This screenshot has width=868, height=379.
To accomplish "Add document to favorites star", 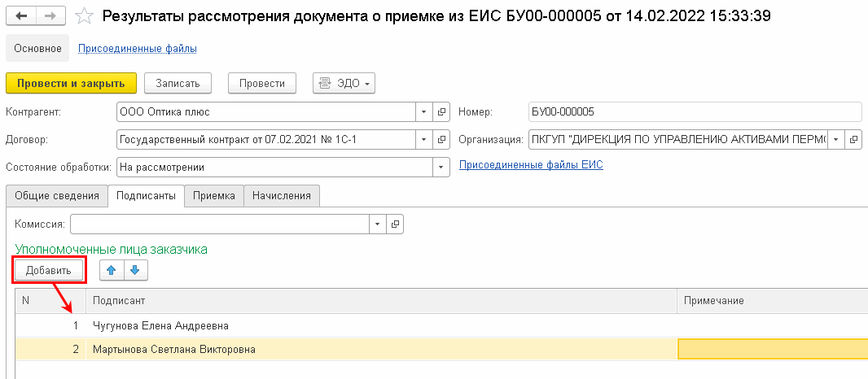I will (82, 15).
